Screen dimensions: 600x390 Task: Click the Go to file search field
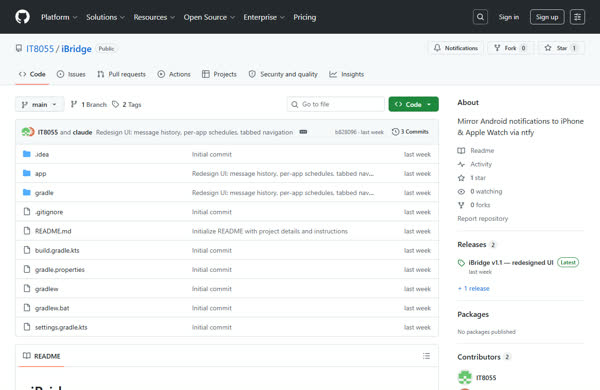(336, 104)
